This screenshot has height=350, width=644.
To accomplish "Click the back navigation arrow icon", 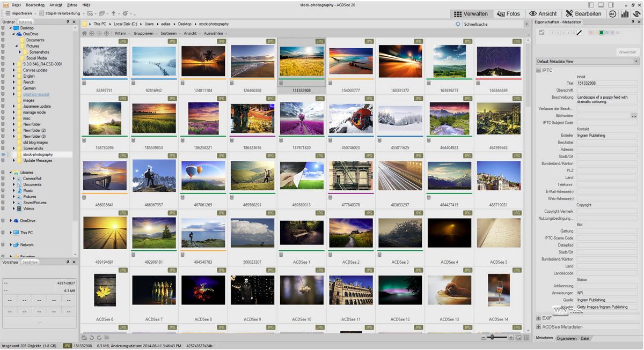I will click(x=92, y=33).
